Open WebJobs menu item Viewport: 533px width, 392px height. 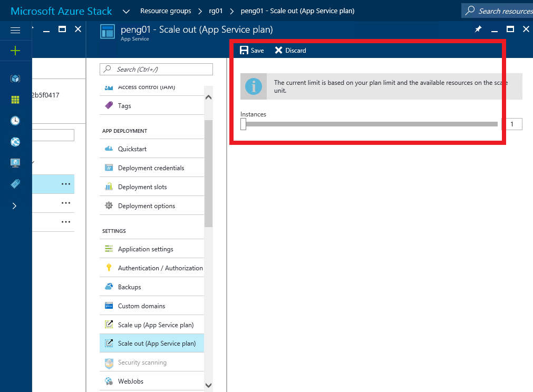(152, 381)
